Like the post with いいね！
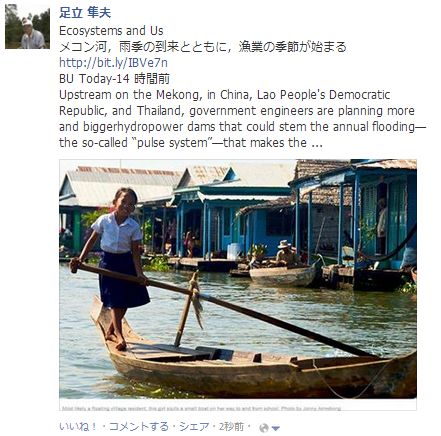The height and width of the screenshot is (436, 441). pos(78,427)
